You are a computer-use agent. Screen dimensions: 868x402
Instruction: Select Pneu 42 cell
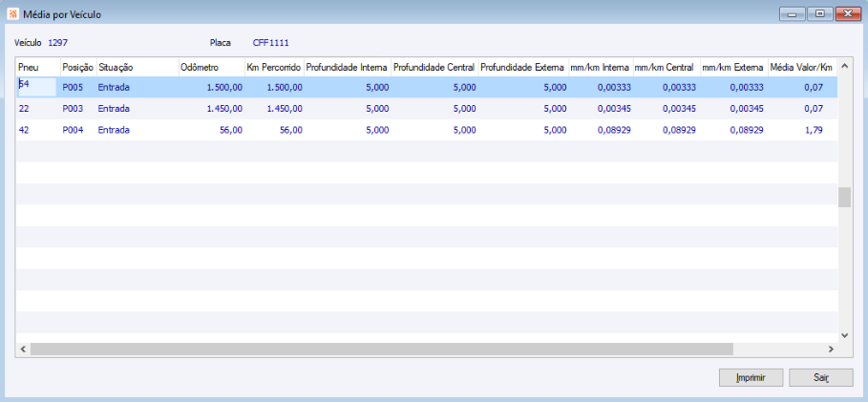24,130
